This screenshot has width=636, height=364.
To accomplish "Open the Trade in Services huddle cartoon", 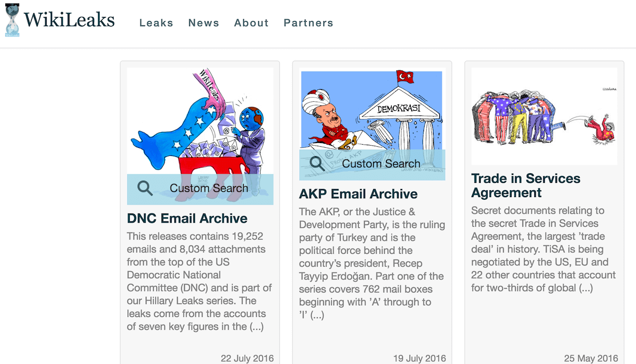I will [x=544, y=116].
